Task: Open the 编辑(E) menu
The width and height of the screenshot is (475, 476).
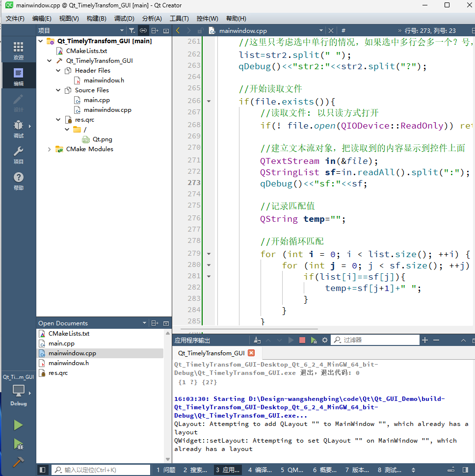Action: (x=42, y=19)
